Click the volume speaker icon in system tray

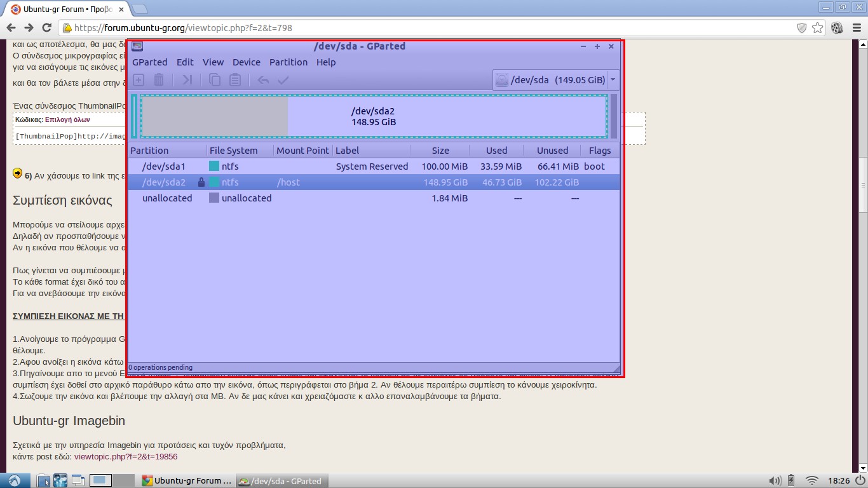pyautogui.click(x=775, y=480)
